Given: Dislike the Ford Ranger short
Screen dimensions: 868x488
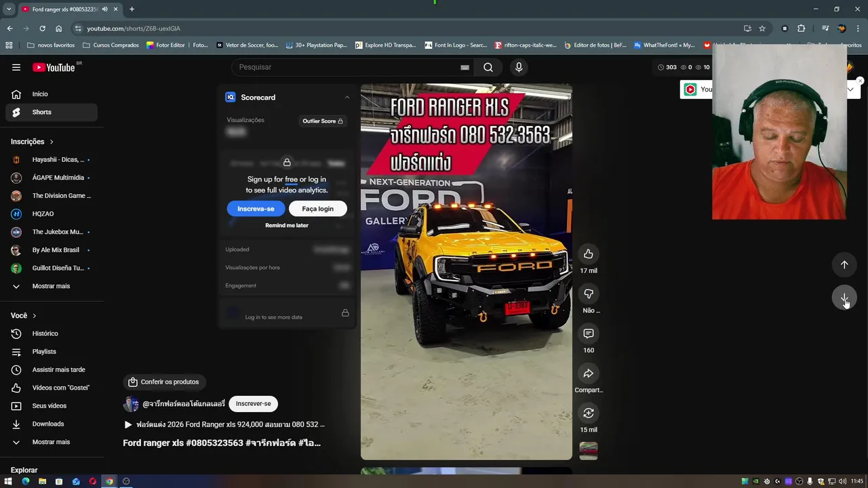Looking at the screenshot, I should tap(589, 293).
